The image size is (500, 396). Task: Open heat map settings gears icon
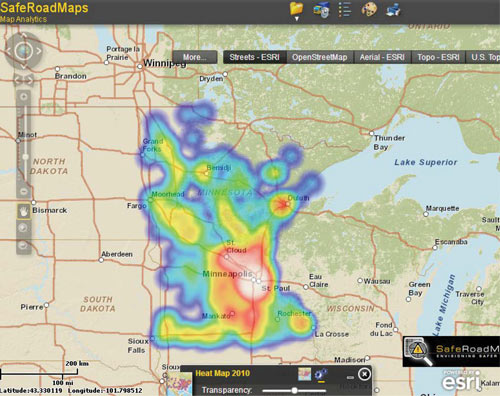[321, 374]
